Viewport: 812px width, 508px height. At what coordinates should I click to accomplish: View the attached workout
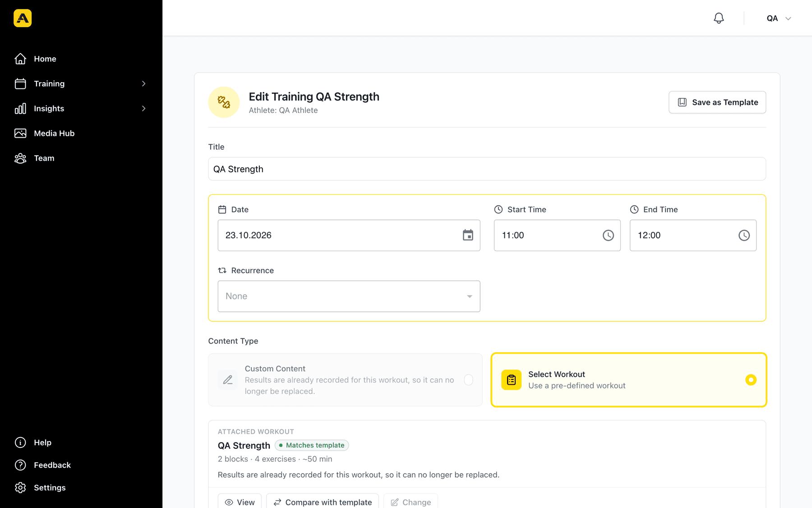coord(240,502)
